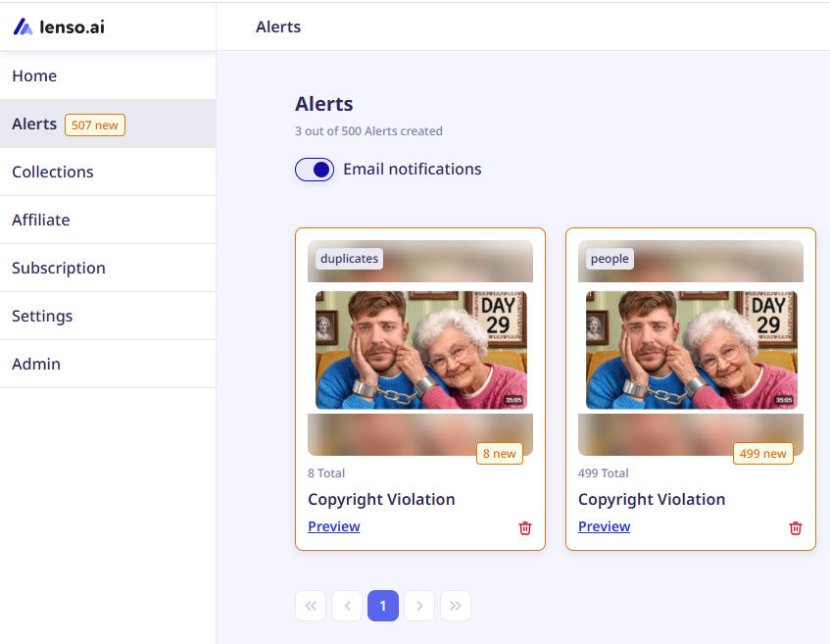Viewport: 830px width, 644px height.
Task: Delete the people Copyright Violation alert
Action: click(x=795, y=528)
